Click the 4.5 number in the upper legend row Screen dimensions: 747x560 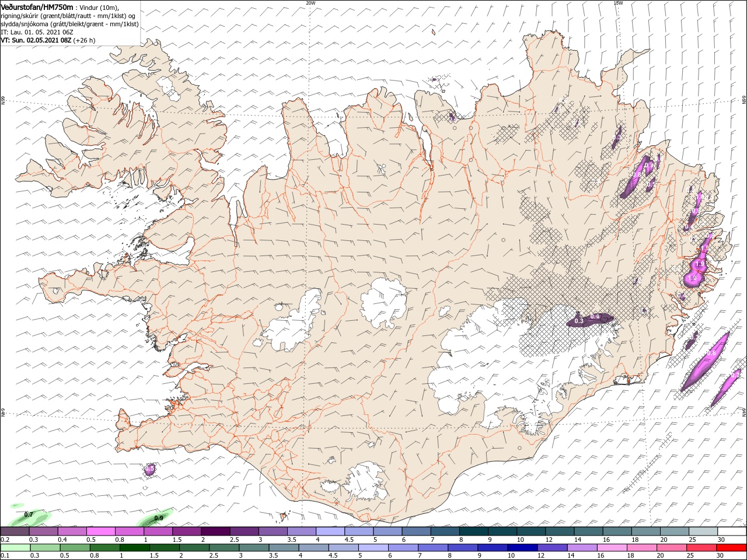point(349,540)
